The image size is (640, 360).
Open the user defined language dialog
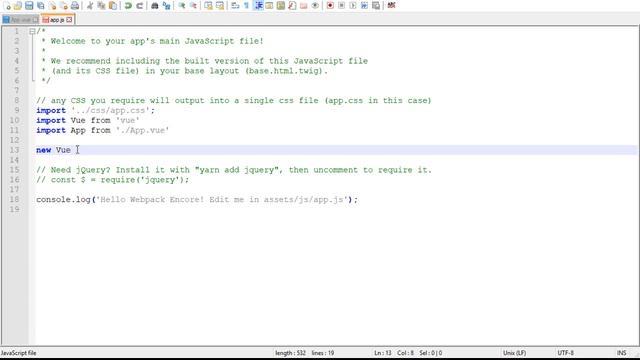click(x=269, y=5)
